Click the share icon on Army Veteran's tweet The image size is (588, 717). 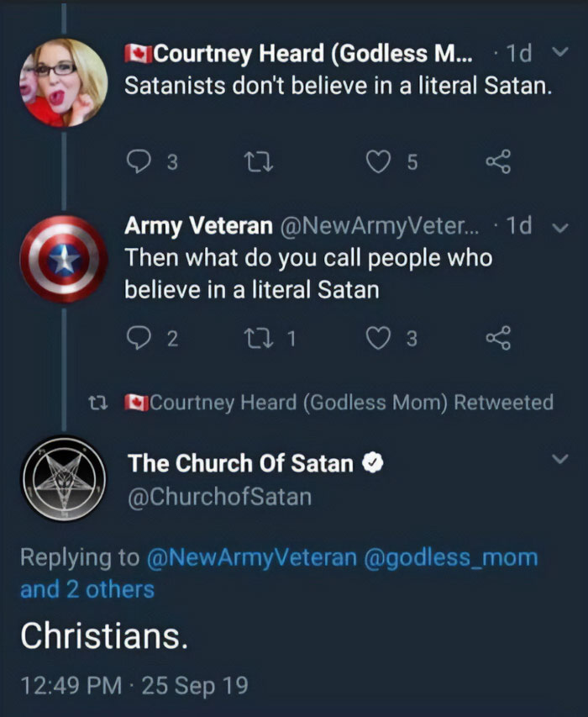click(496, 336)
